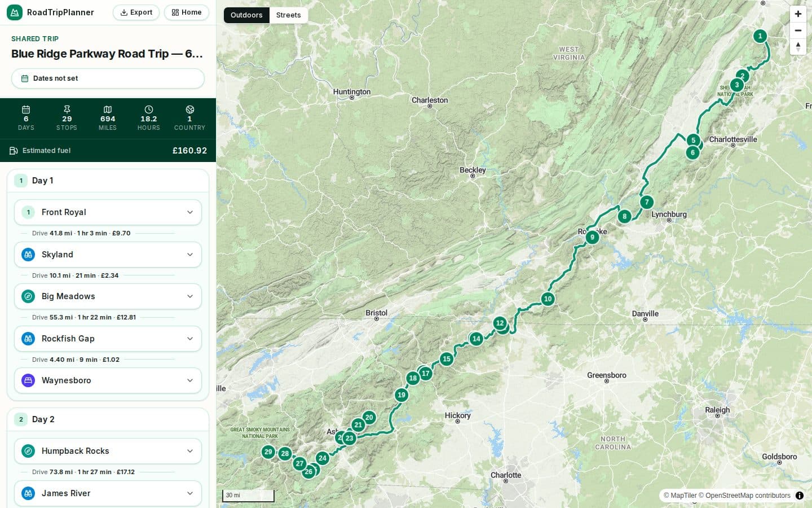This screenshot has width=812, height=508.
Task: Click map marker 10 on route
Action: [x=548, y=299]
